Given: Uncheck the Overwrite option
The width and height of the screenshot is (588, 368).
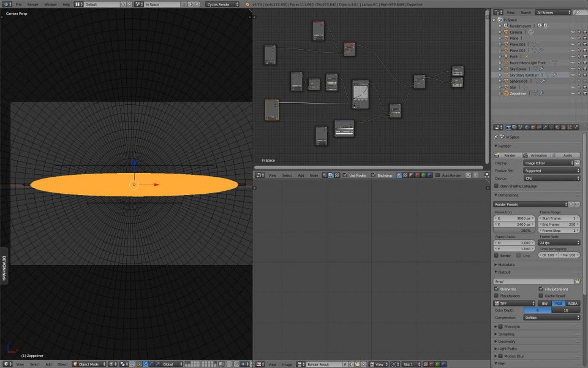Looking at the screenshot, I should (497, 288).
